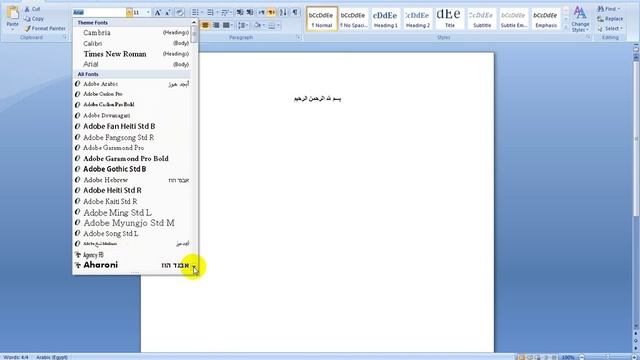Select Adobe Ming Std L font
This screenshot has height=360, width=640.
tap(132, 212)
